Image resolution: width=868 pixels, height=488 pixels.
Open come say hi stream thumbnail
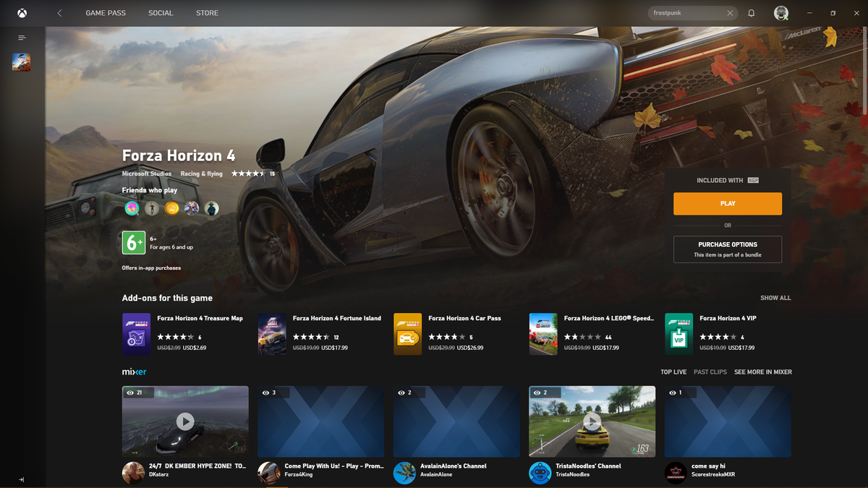(x=728, y=421)
